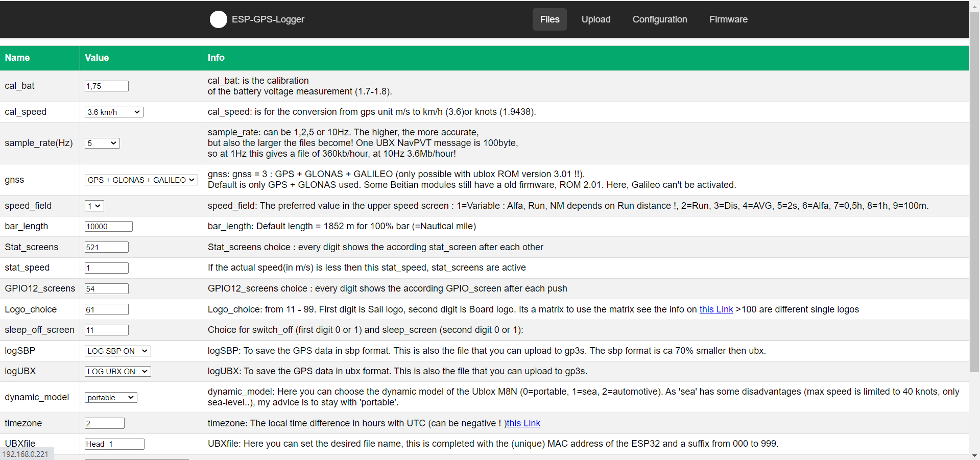
Task: Click the UBXfile name text field
Action: (x=114, y=444)
